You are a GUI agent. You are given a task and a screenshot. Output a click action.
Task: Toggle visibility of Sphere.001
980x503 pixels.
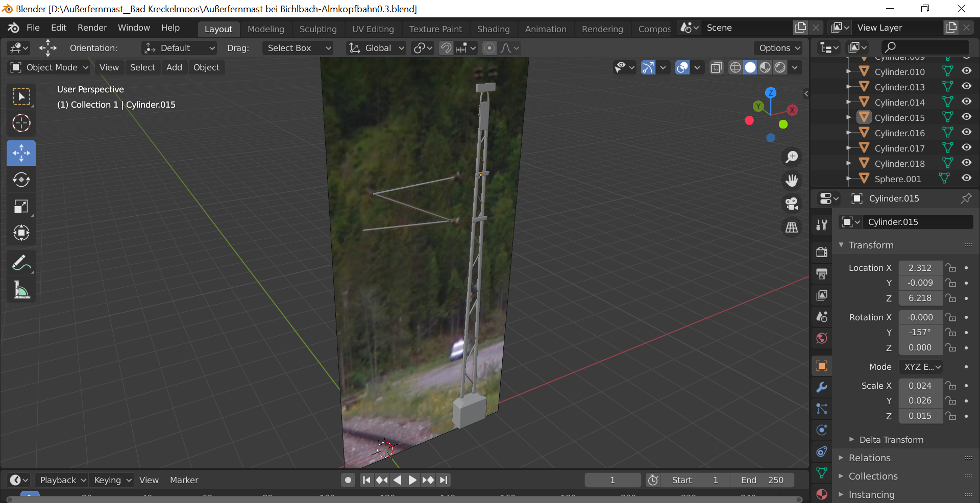click(966, 179)
